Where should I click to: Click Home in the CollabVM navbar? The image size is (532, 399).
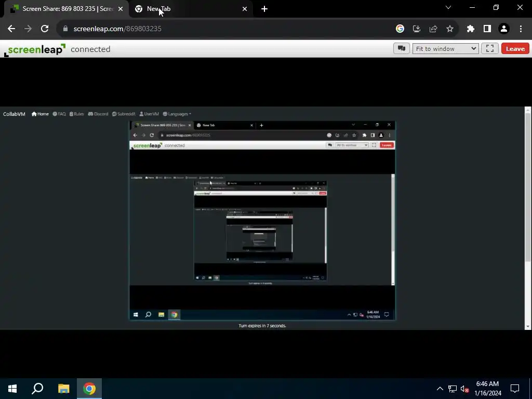point(40,114)
